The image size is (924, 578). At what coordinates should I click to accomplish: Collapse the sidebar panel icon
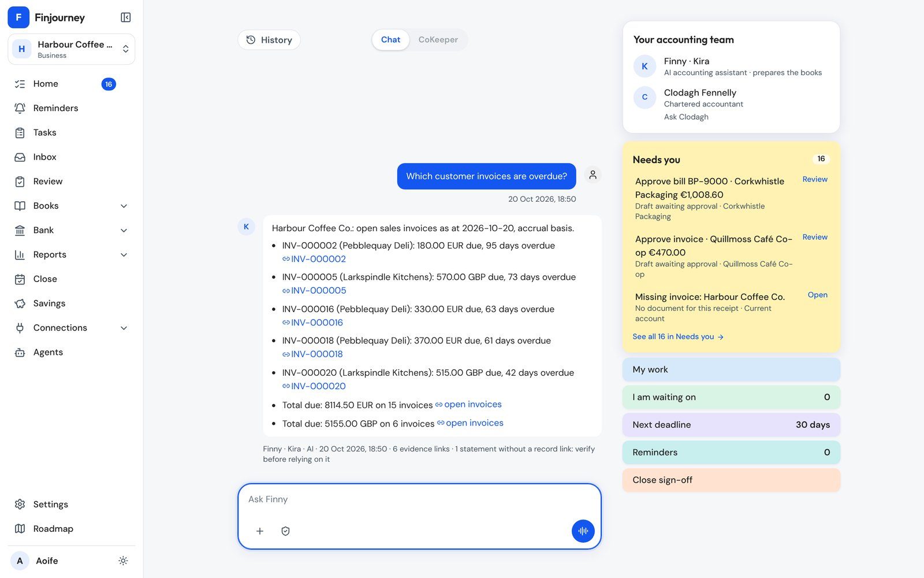point(125,17)
